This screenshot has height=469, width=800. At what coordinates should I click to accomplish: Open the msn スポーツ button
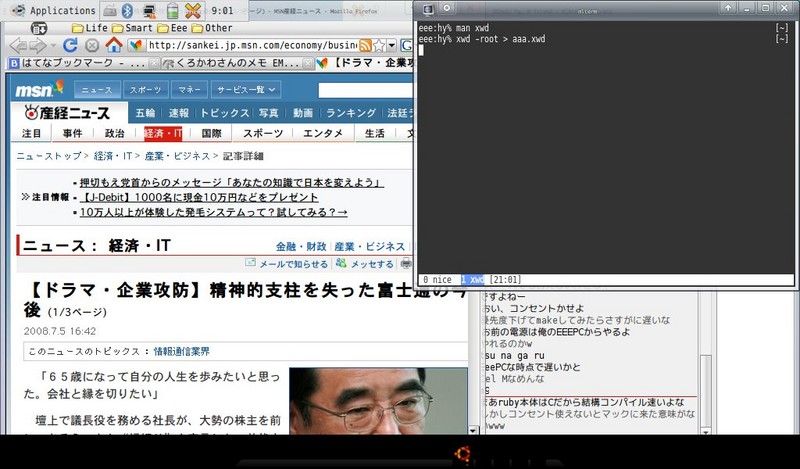click(x=145, y=90)
